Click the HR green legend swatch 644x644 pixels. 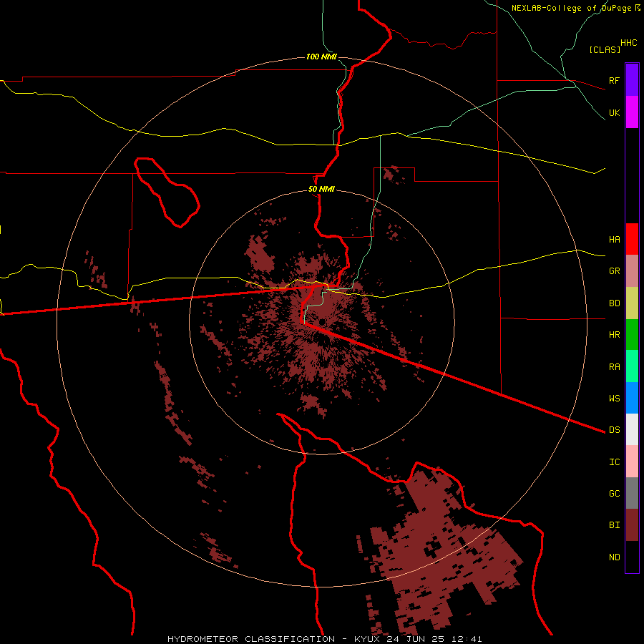632,335
